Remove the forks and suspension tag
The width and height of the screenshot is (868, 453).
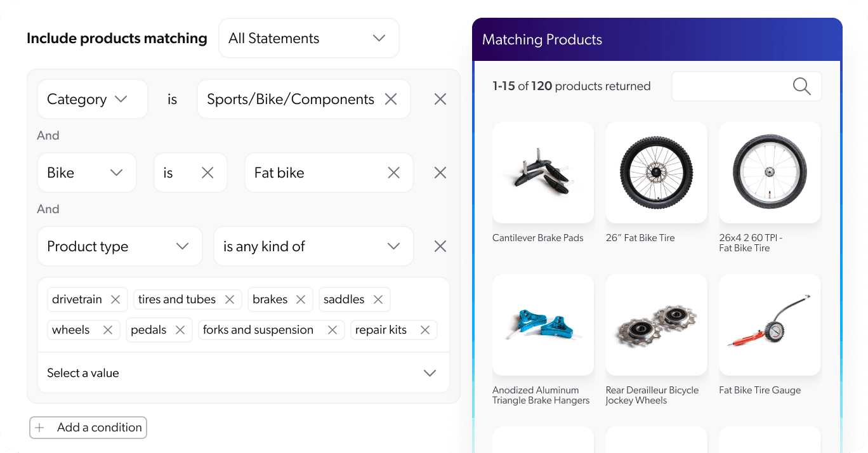pos(332,330)
